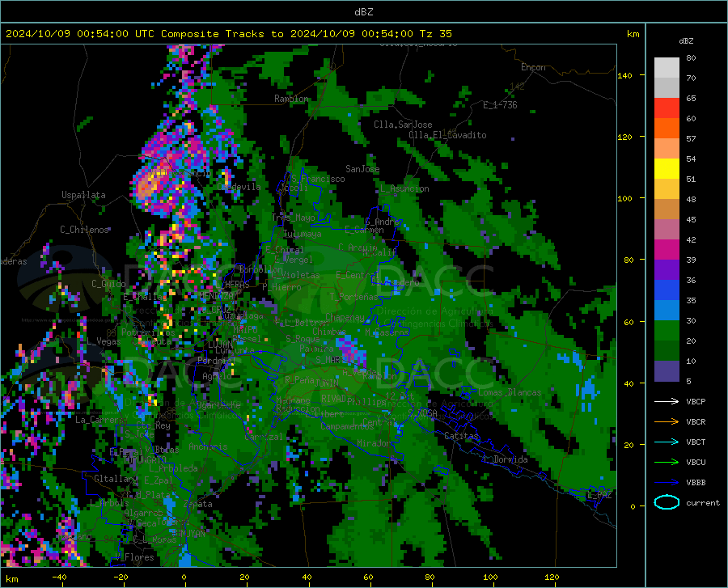Viewport: 728px width, 588px height.
Task: Click the 'Carrizal' map label
Action: coord(263,437)
